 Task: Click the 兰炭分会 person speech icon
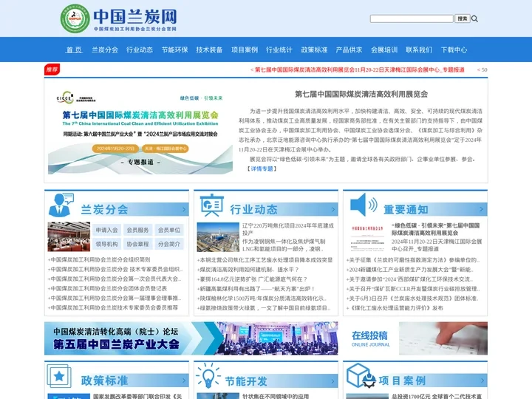pyautogui.click(x=61, y=205)
